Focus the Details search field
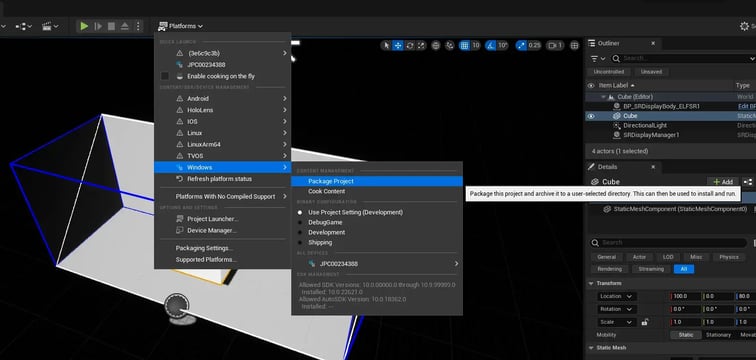 pyautogui.click(x=668, y=243)
